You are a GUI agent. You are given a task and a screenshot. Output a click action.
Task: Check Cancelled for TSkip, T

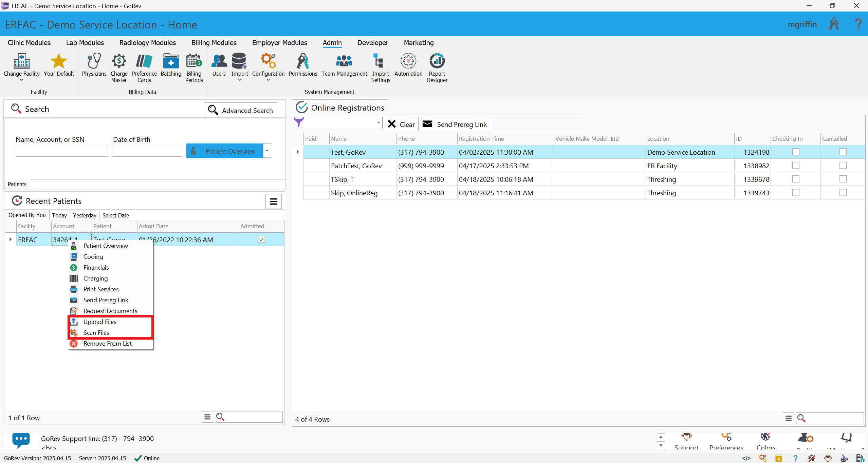pyautogui.click(x=843, y=179)
